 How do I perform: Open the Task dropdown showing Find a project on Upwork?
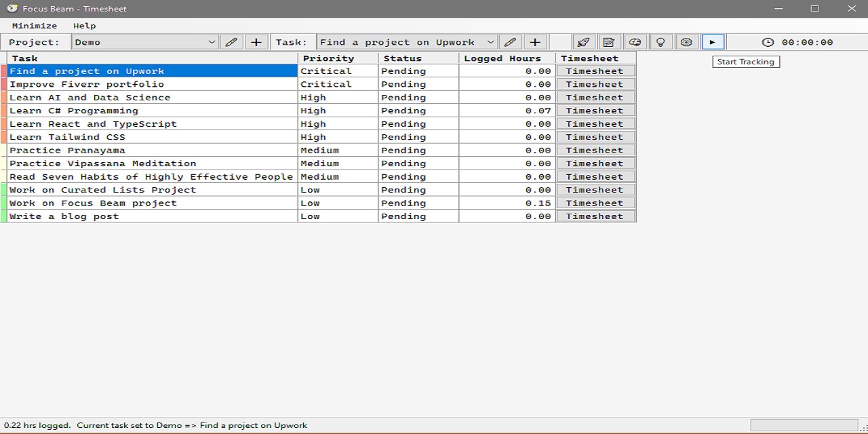[x=407, y=42]
